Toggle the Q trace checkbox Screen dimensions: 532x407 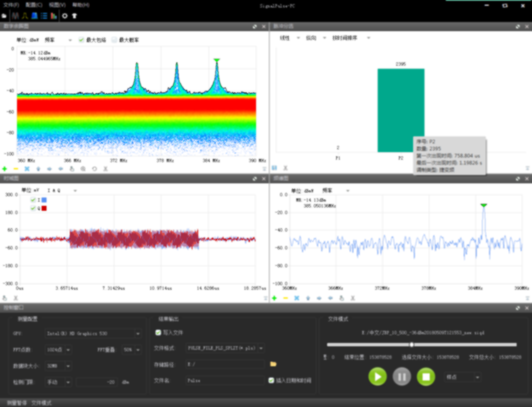tap(33, 208)
